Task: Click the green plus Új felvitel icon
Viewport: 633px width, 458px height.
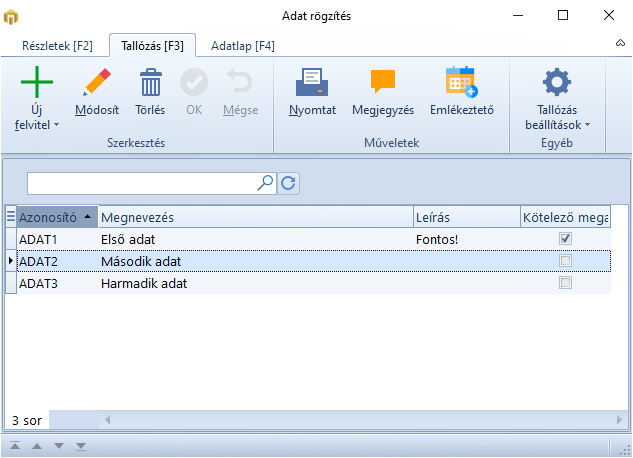Action: (x=37, y=82)
